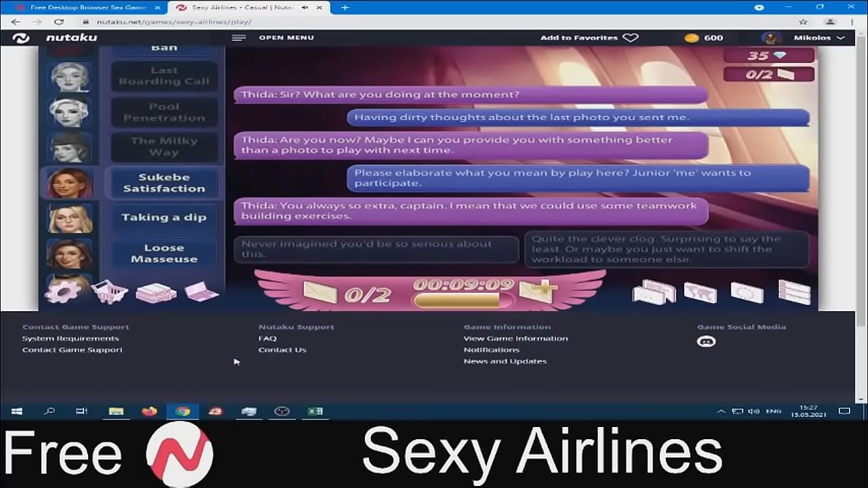Image resolution: width=868 pixels, height=488 pixels.
Task: Reload the page
Action: pyautogui.click(x=58, y=22)
